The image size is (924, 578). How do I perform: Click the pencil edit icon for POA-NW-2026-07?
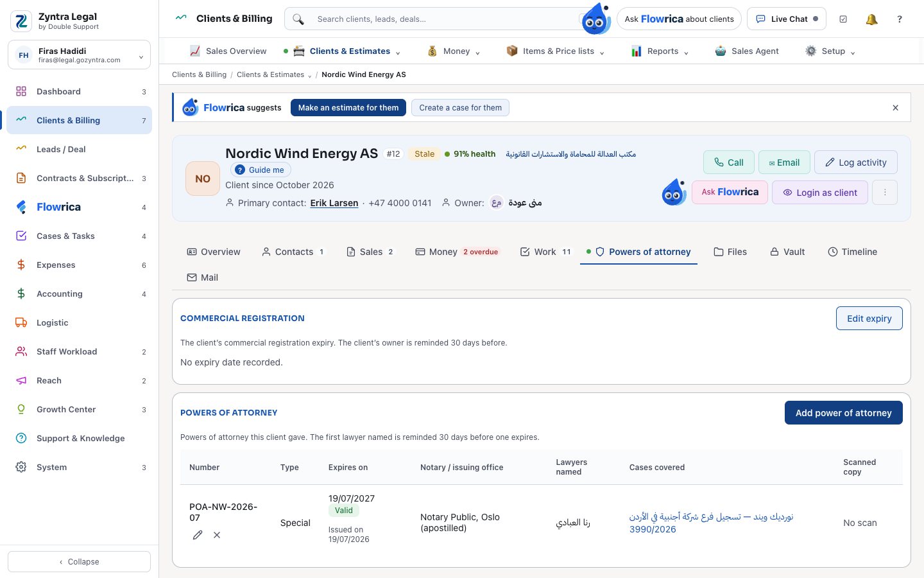198,535
